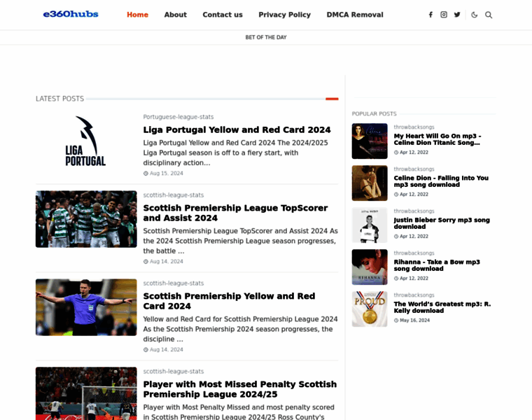
Task: Click Celtic players celebrating thumbnail
Action: tap(86, 219)
